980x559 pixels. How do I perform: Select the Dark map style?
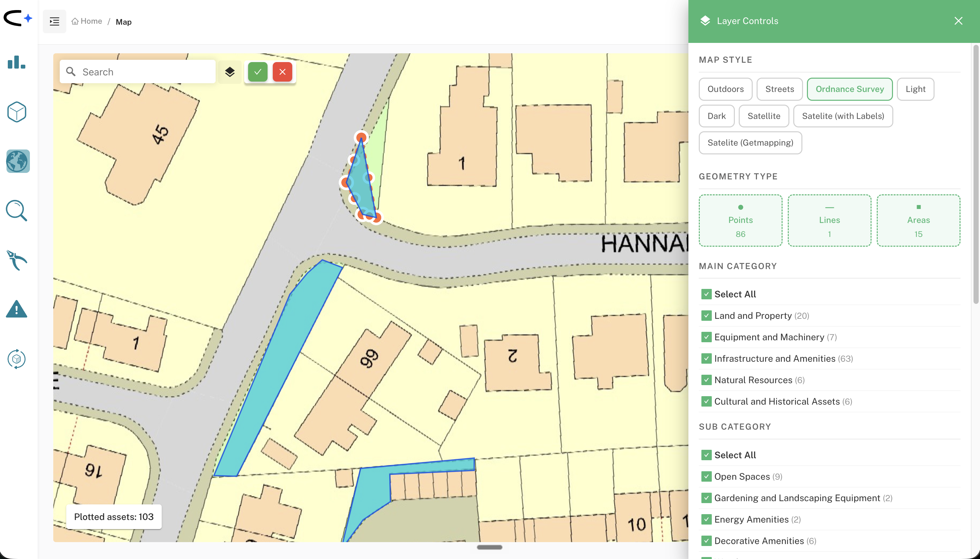717,116
